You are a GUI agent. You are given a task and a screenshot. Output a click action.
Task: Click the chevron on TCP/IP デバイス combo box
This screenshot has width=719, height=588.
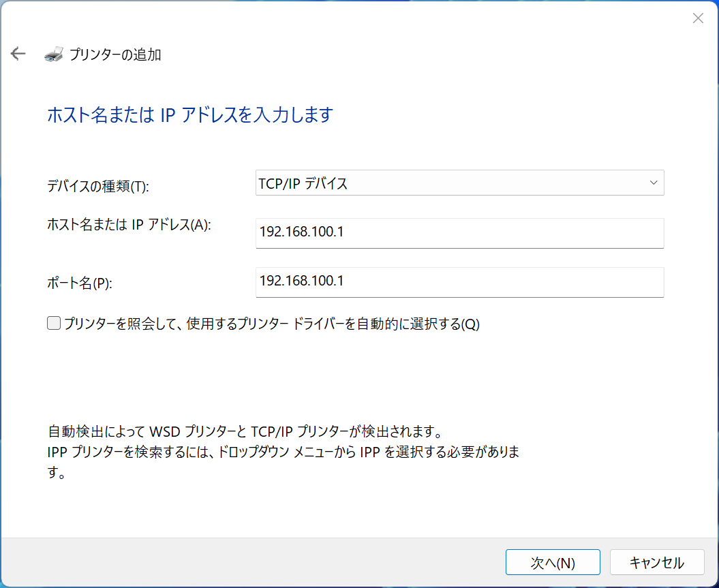click(653, 183)
